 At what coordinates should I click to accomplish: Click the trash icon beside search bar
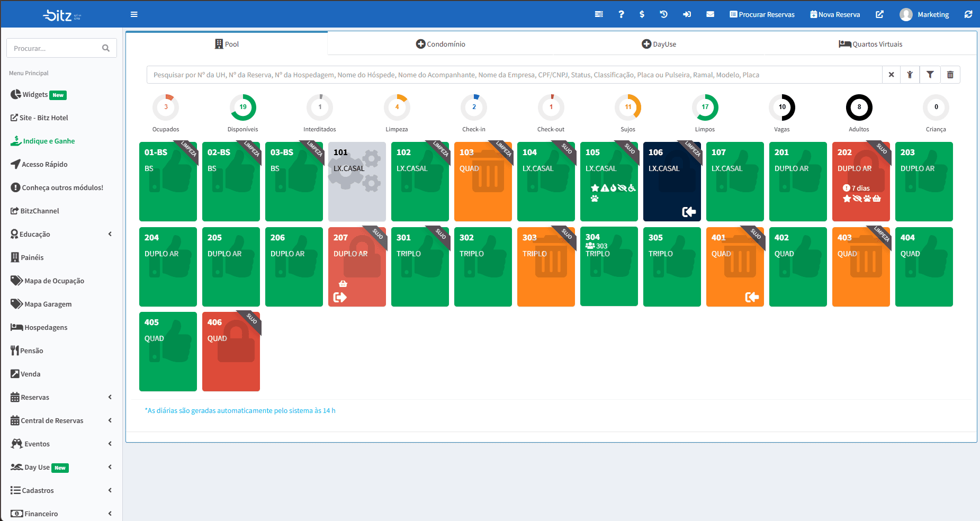tap(950, 75)
